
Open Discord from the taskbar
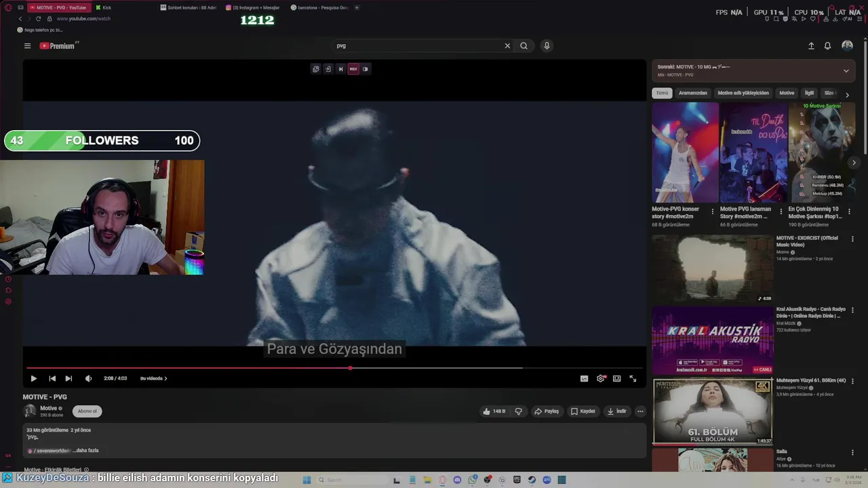click(x=457, y=480)
